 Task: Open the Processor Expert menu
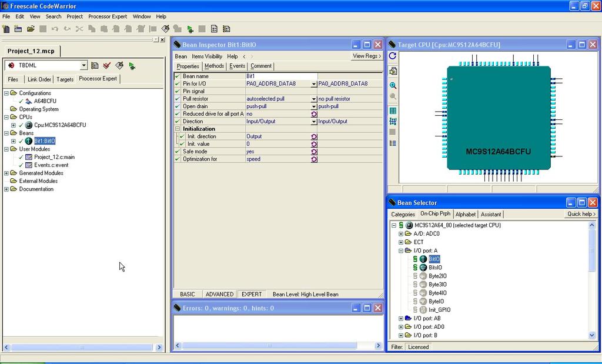click(x=108, y=16)
